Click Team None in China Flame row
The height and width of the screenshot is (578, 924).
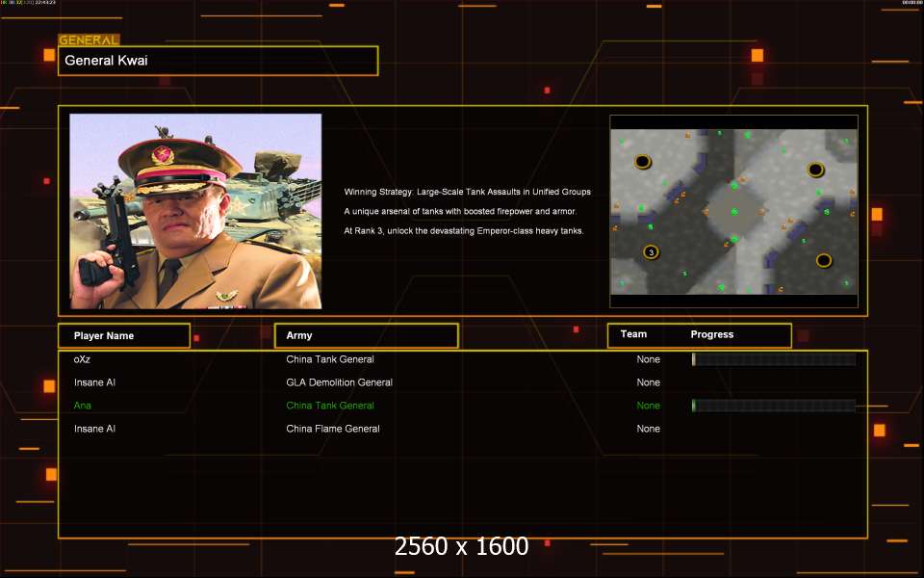[648, 429]
